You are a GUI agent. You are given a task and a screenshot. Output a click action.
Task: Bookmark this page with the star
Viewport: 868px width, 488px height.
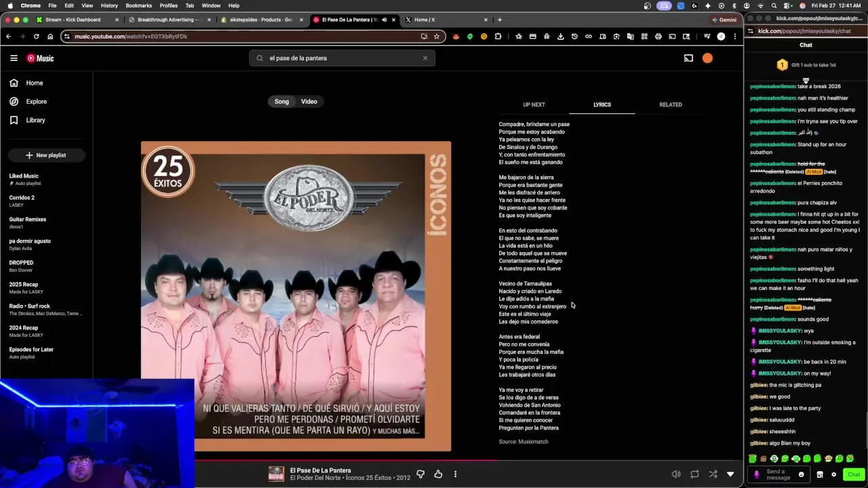(x=437, y=37)
